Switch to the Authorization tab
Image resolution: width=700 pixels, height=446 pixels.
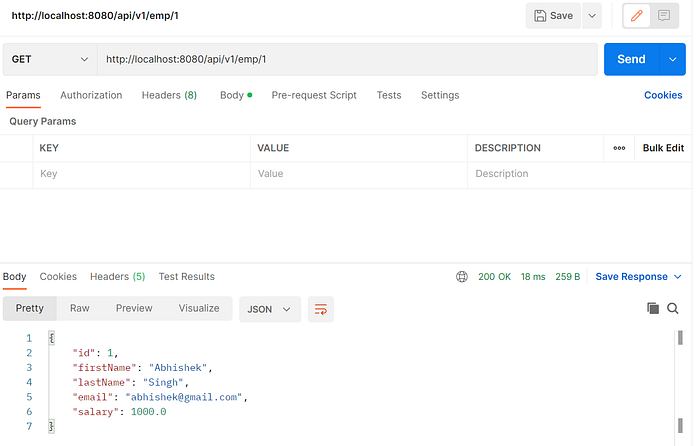[91, 95]
